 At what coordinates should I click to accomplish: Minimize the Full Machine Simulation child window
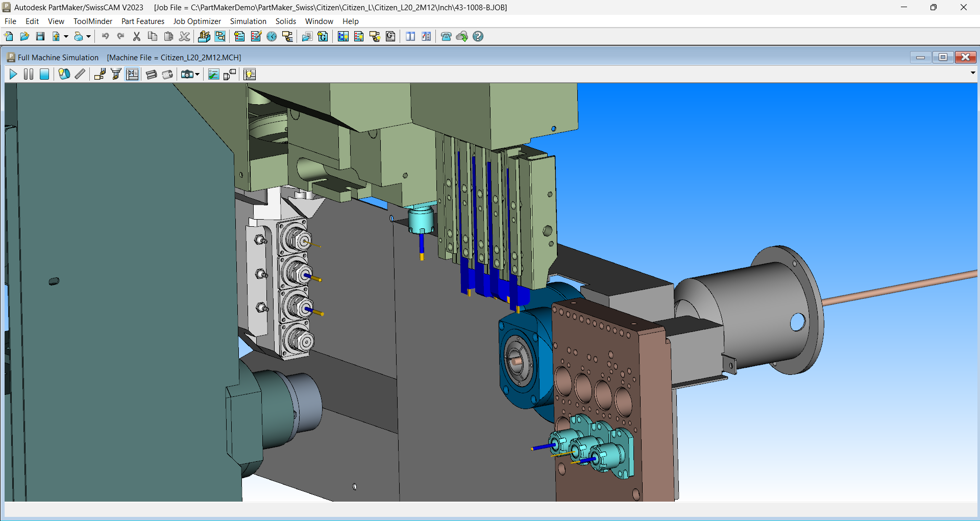920,57
